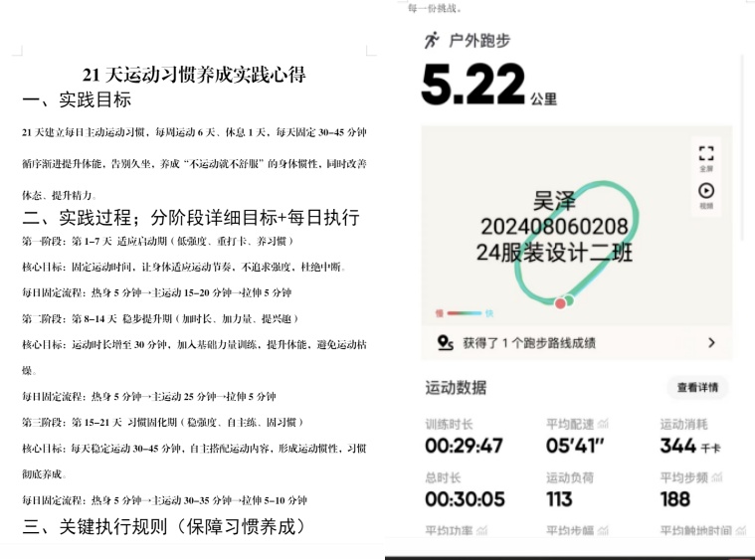Image resolution: width=755 pixels, height=560 pixels.
Task: Expand the running route achievement chevron
Action: coord(711,343)
